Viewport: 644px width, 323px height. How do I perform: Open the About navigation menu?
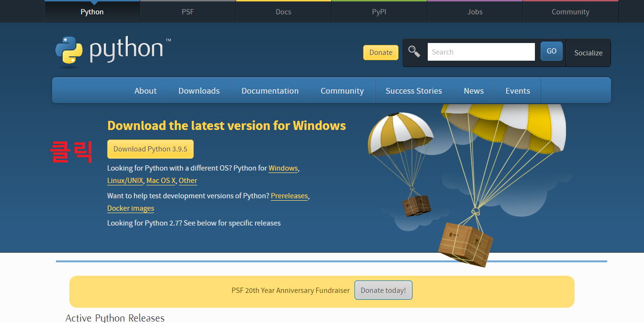[145, 91]
